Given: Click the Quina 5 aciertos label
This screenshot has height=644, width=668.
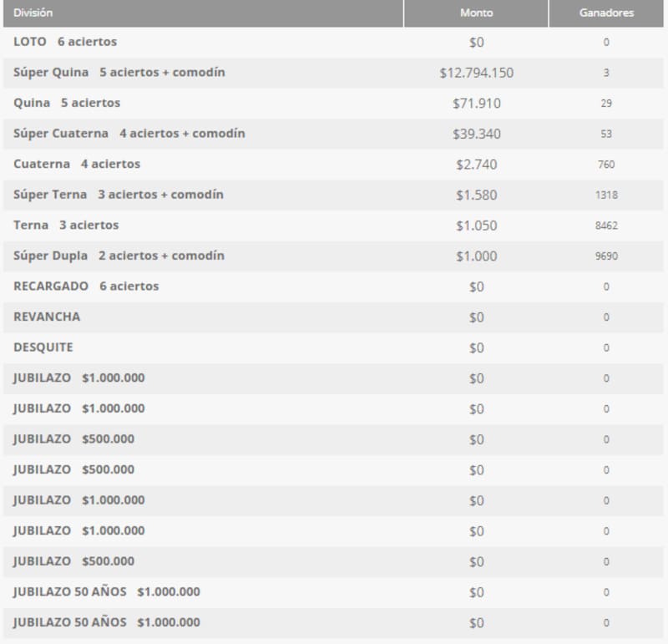Looking at the screenshot, I should (x=67, y=103).
